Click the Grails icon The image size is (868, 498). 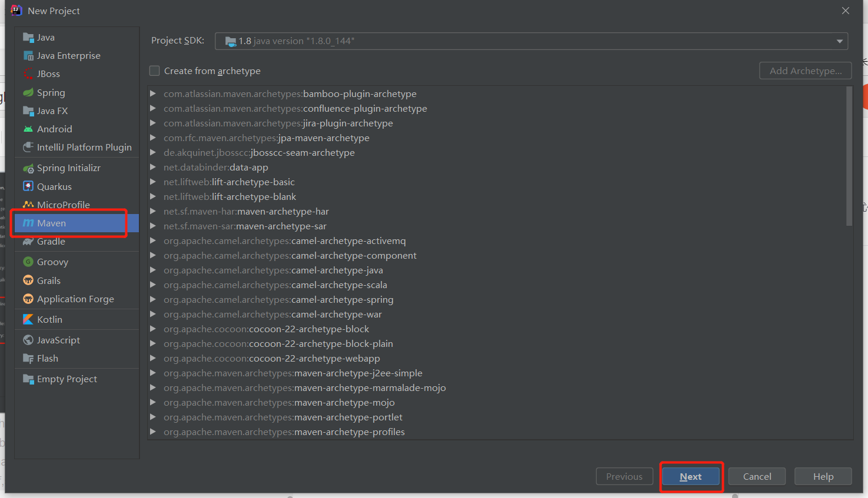click(28, 280)
